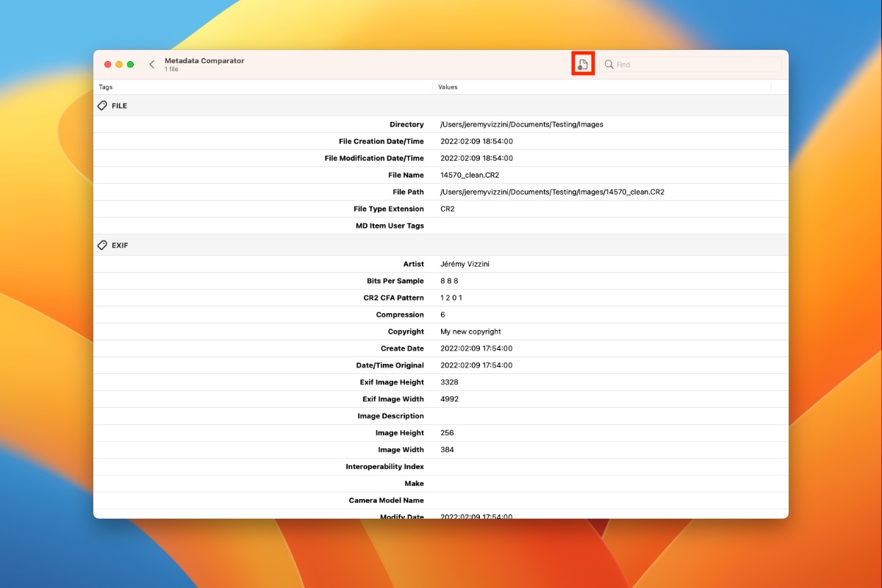
Task: Select the Make tag
Action: click(415, 484)
